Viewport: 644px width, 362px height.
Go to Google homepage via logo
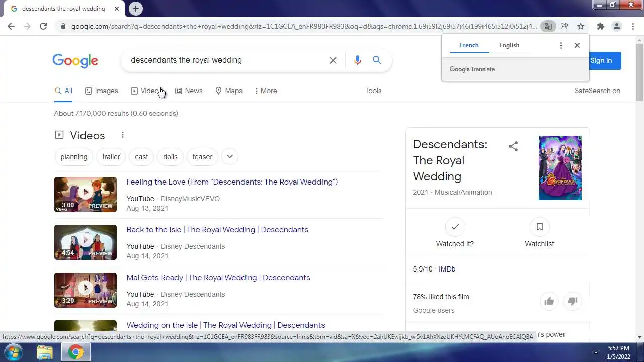75,61
